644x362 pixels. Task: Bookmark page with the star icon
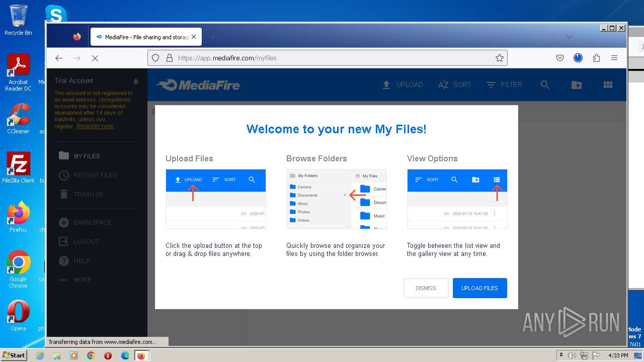499,58
